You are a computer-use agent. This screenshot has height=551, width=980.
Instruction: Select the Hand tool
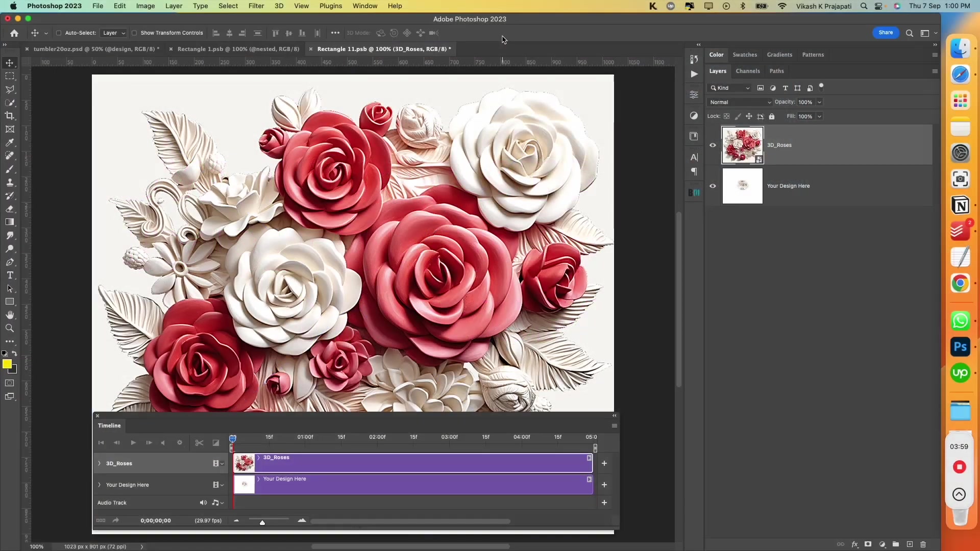tap(10, 315)
